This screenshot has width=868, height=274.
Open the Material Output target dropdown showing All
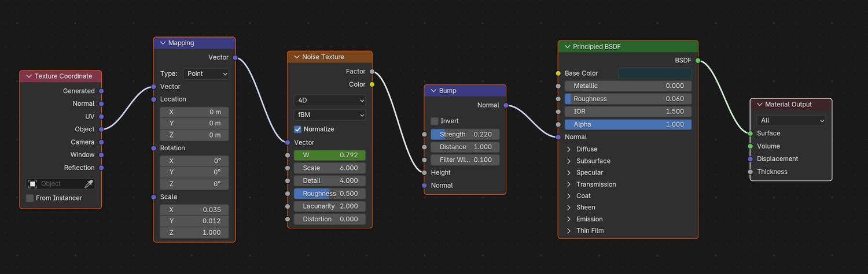(x=791, y=120)
